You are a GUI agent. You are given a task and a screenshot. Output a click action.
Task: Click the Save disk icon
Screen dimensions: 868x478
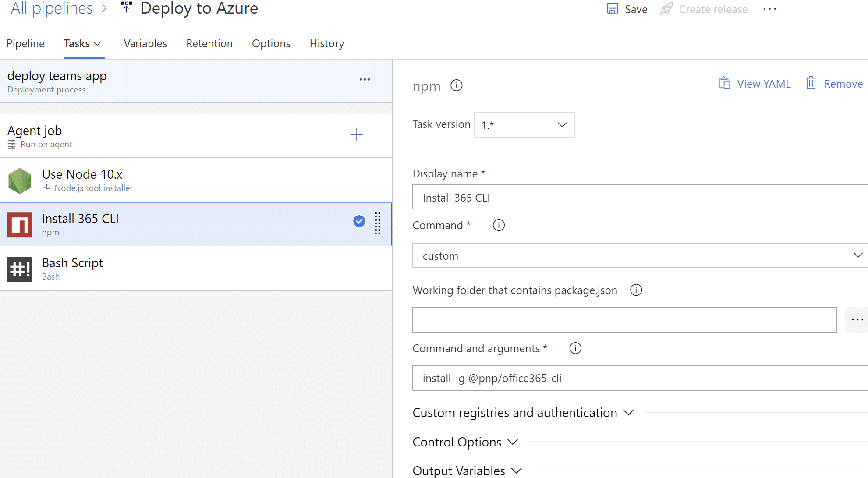click(612, 9)
